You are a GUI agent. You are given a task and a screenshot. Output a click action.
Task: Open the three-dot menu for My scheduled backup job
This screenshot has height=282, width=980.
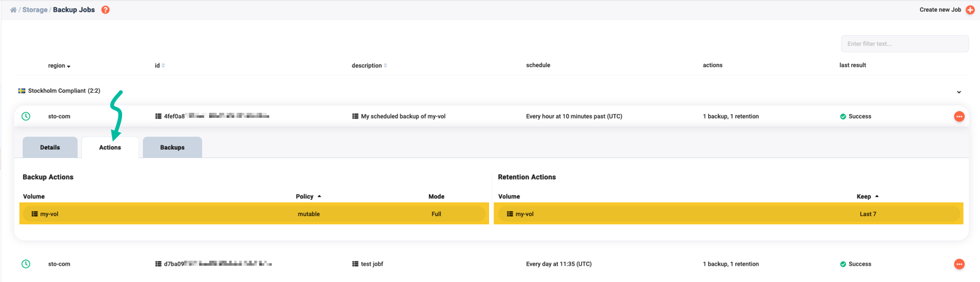coord(959,117)
